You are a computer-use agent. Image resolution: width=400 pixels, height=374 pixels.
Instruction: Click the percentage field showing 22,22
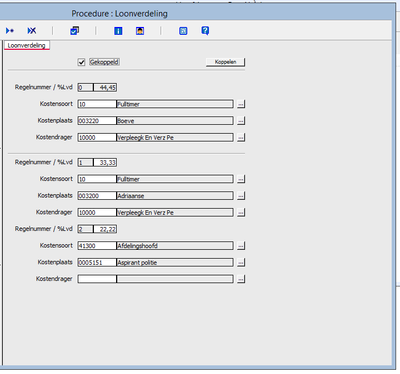(105, 229)
